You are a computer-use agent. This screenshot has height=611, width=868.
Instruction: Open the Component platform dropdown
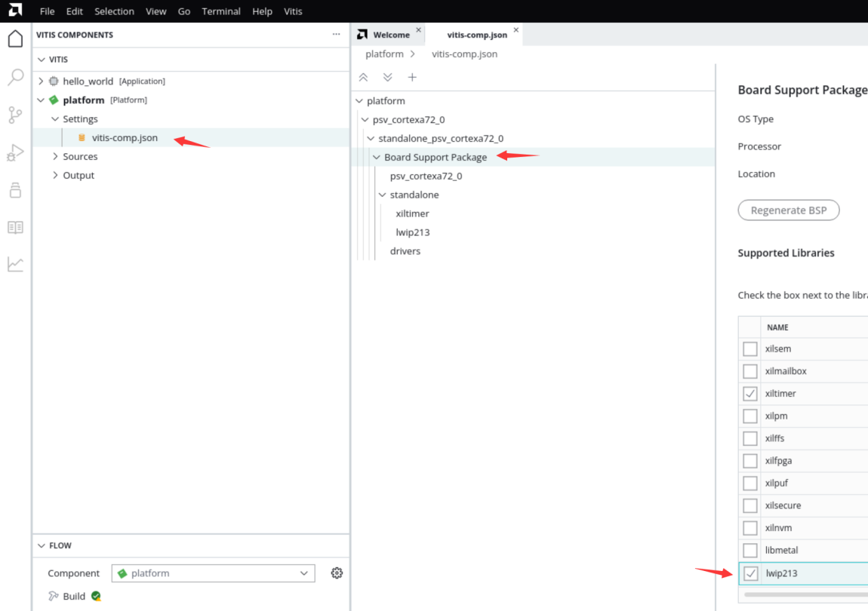pos(213,573)
